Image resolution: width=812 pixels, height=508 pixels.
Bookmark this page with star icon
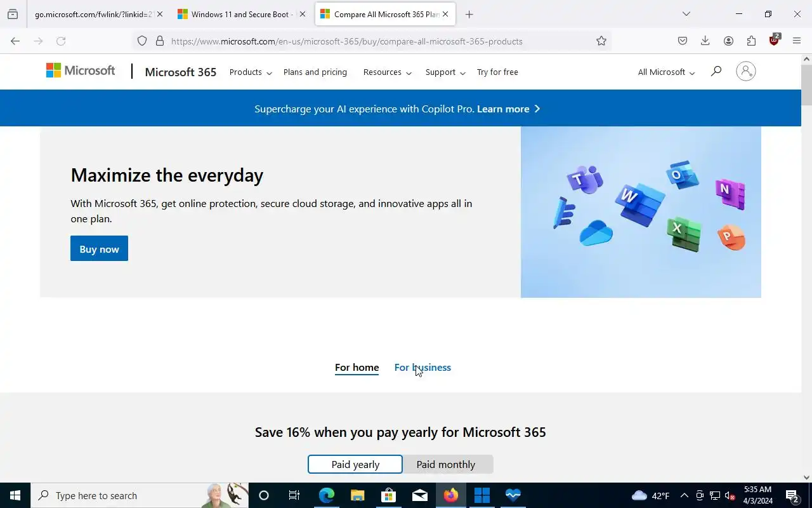[x=601, y=41]
